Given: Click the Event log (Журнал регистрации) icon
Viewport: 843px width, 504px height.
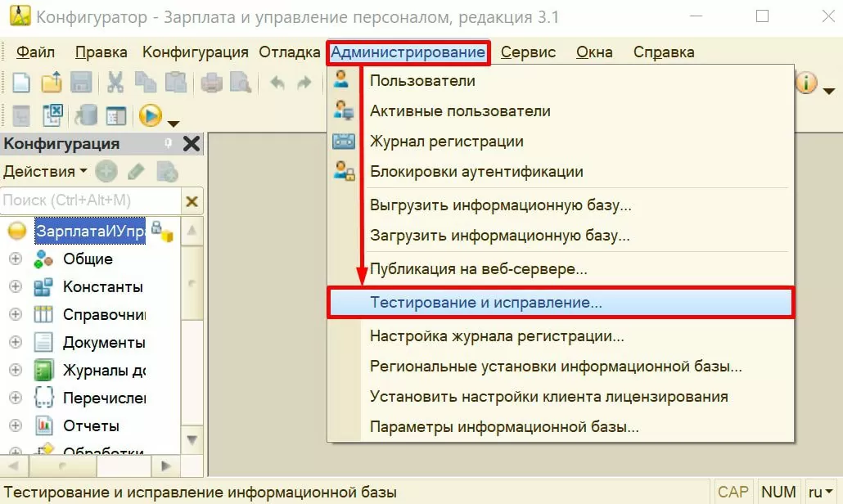Looking at the screenshot, I should click(x=343, y=141).
